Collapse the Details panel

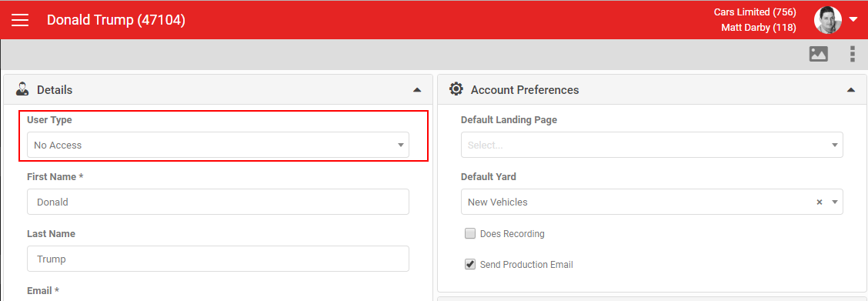417,89
